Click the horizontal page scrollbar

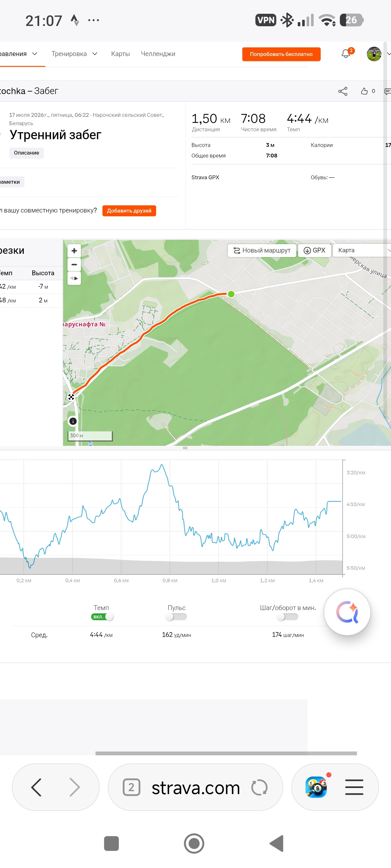[x=226, y=753]
